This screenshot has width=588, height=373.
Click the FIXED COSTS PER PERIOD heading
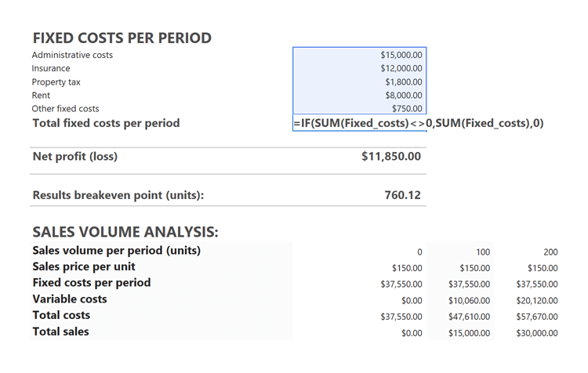[x=122, y=38]
